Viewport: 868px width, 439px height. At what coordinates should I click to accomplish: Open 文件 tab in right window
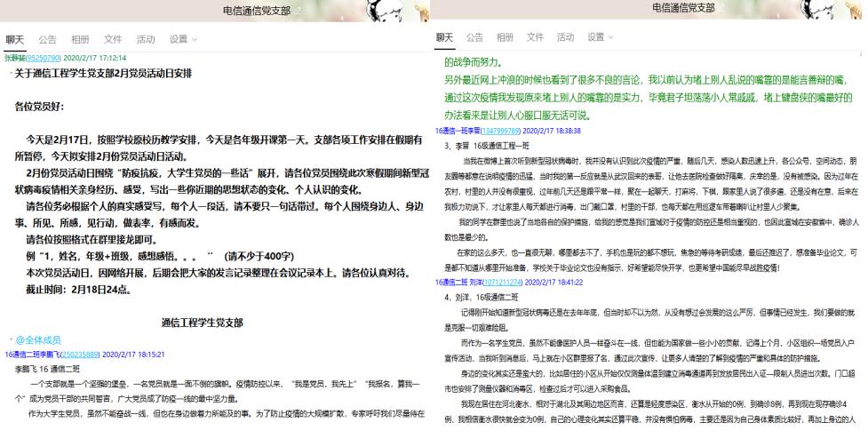pos(536,37)
